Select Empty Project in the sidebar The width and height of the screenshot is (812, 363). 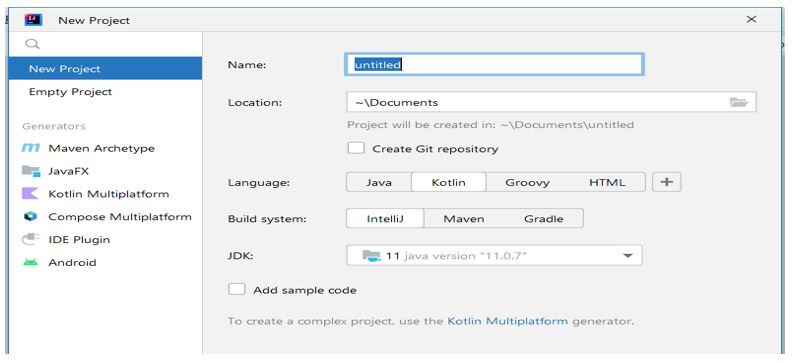[105, 92]
